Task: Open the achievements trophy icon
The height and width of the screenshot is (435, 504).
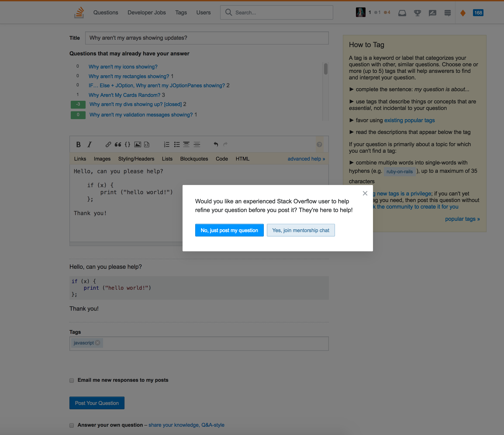Action: [417, 13]
